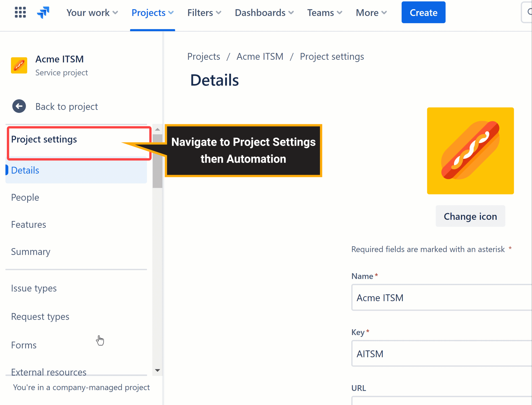The height and width of the screenshot is (405, 532).
Task: Open the app switcher grid icon
Action: pyautogui.click(x=20, y=12)
